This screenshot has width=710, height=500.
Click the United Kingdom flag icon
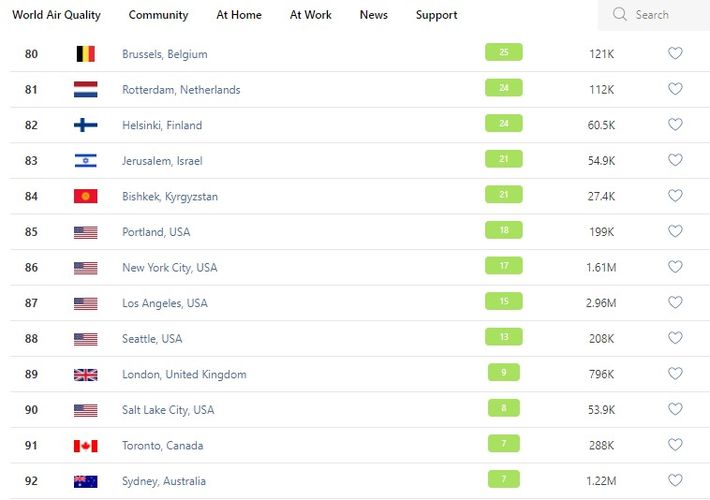click(x=86, y=375)
